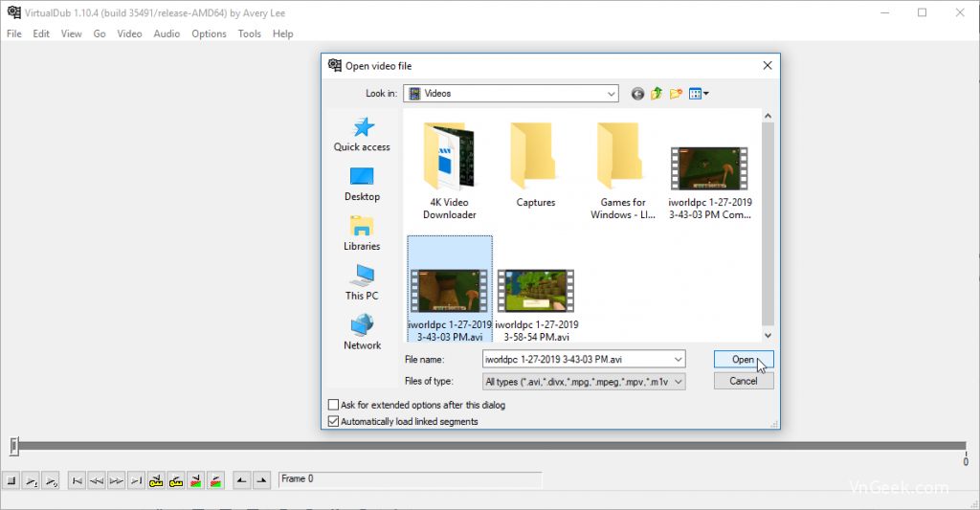Step forward one frame in the video

point(116,480)
